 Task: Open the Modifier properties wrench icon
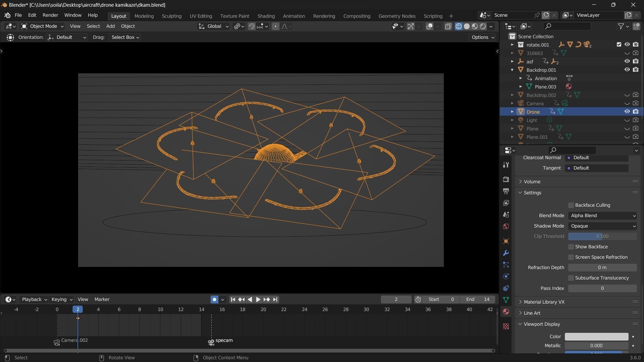506,253
